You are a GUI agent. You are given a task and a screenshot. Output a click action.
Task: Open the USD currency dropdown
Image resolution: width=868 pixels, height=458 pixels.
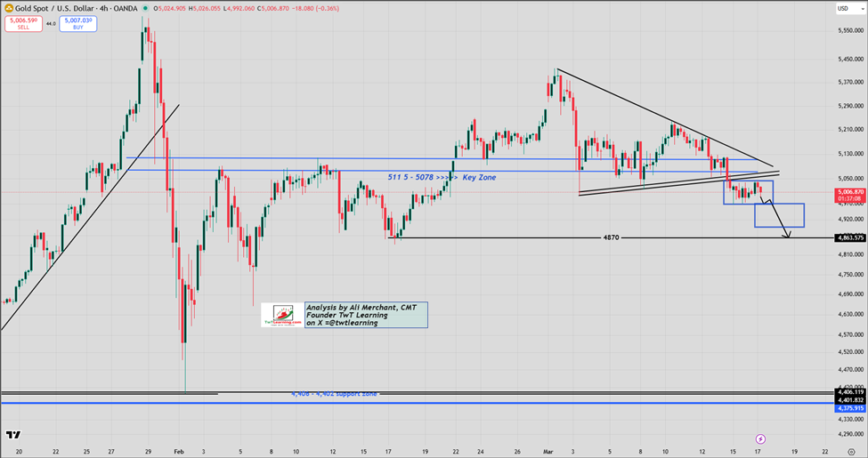(x=849, y=8)
